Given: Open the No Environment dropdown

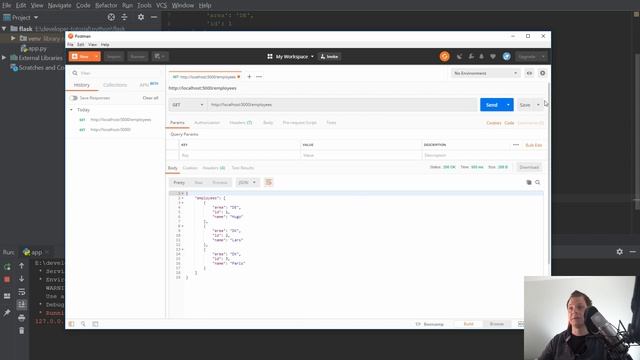Looking at the screenshot, I should [485, 73].
